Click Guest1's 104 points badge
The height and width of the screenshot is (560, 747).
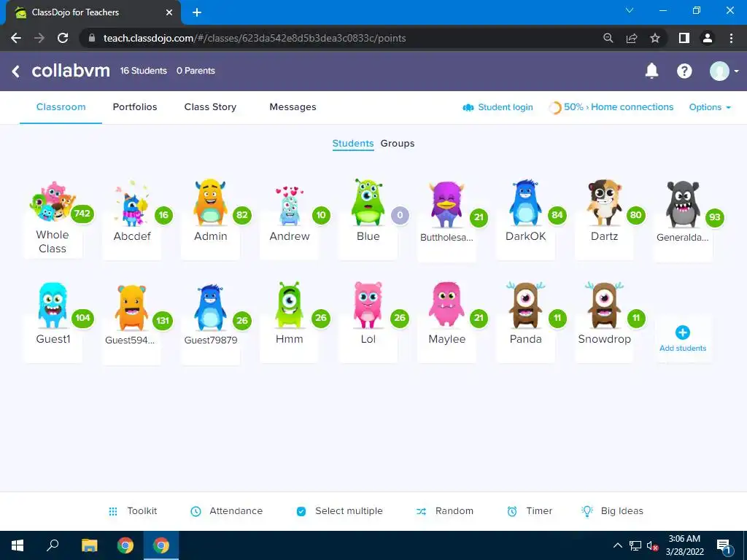[82, 318]
